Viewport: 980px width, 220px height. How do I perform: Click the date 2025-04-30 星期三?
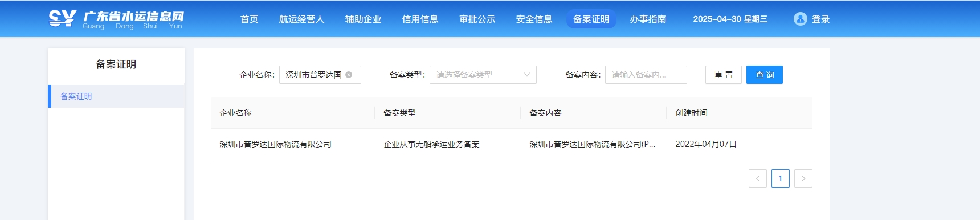point(730,19)
